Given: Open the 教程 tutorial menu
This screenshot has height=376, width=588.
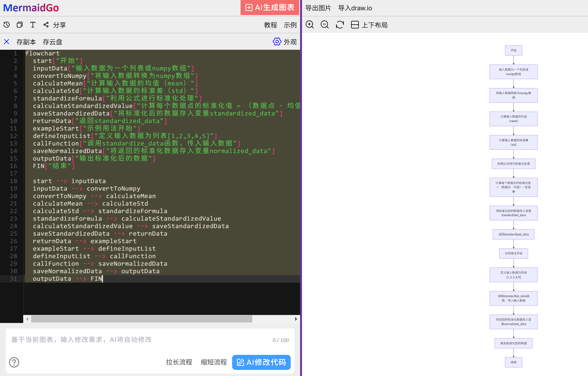Looking at the screenshot, I should 270,25.
